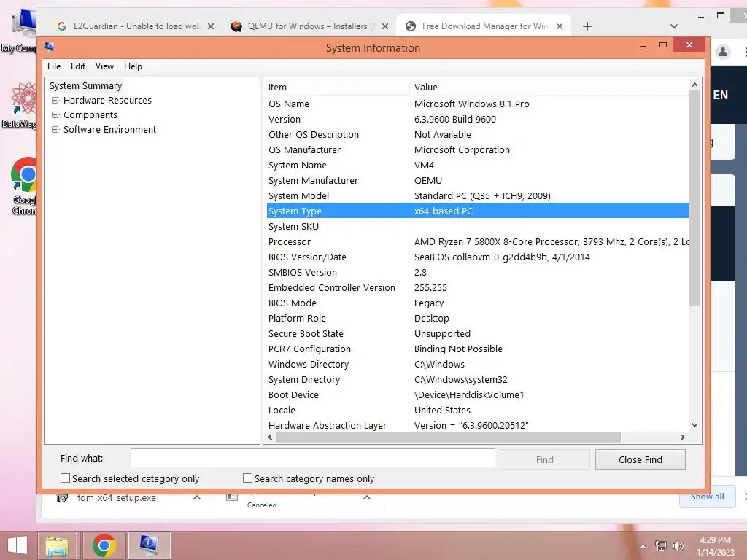Click the Value column header
Image resolution: width=747 pixels, height=560 pixels.
coord(549,87)
